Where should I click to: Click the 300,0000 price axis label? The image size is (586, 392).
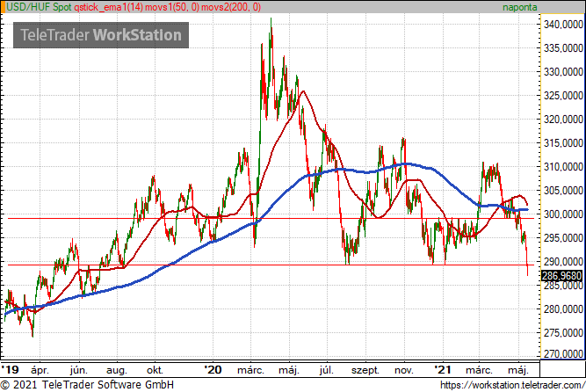pyautogui.click(x=563, y=214)
